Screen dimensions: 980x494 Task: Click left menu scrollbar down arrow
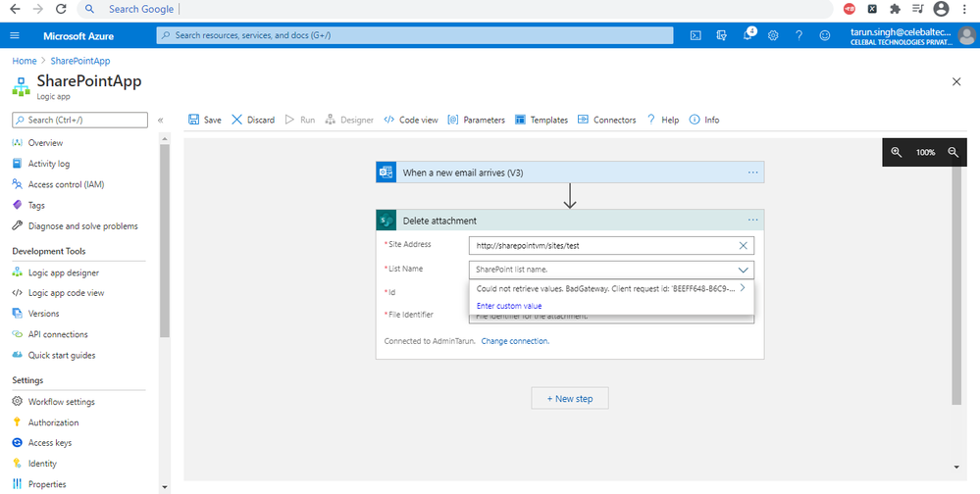(165, 487)
